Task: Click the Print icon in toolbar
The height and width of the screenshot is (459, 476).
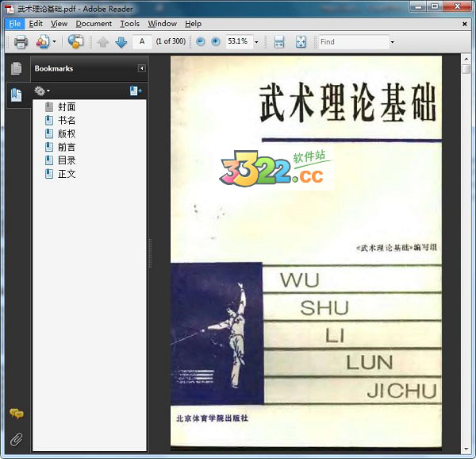Action: click(x=21, y=41)
